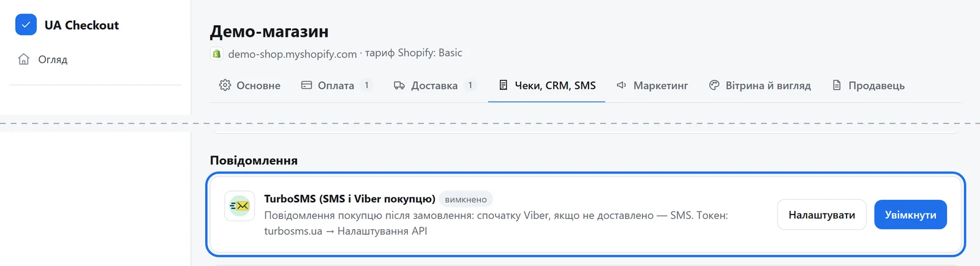Click the TurboSMS (SMS і Viber покупцю) title
The height and width of the screenshot is (266, 980).
pyautogui.click(x=350, y=199)
